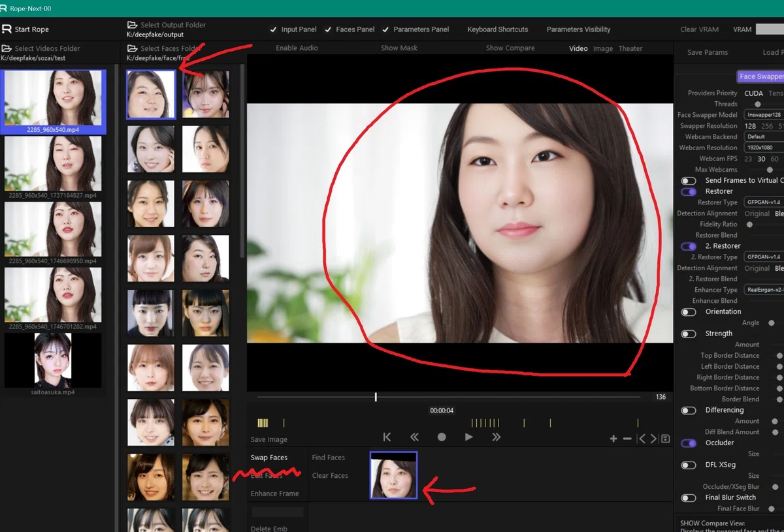Click the record circle button

[442, 437]
